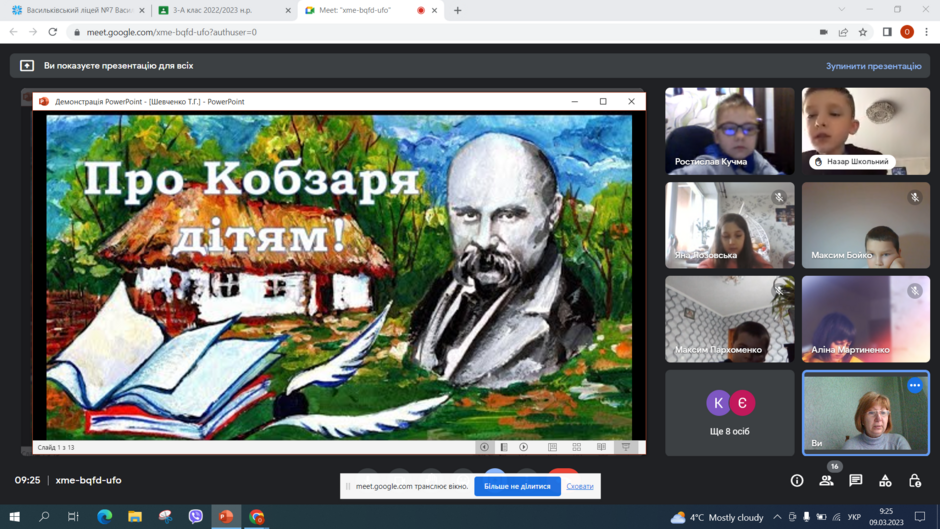
Task: View site info lock icon
Action: [77, 32]
